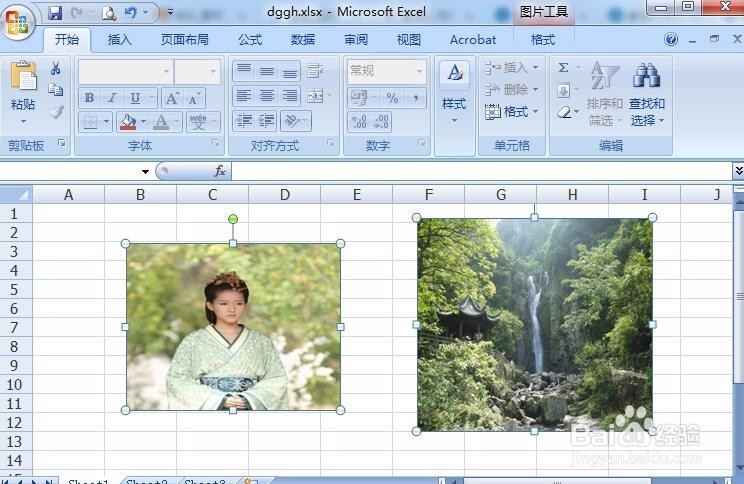Click Merge and Center icon
Viewport: 744px width, 484px height.
(x=315, y=96)
